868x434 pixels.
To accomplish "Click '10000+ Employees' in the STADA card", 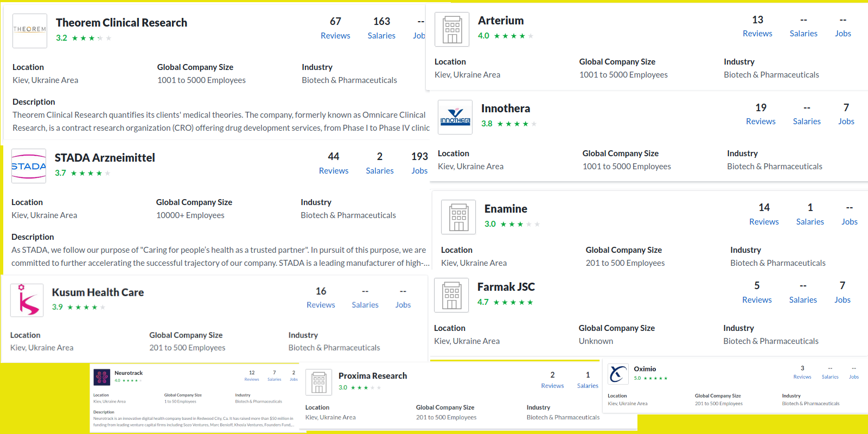I will (x=190, y=215).
